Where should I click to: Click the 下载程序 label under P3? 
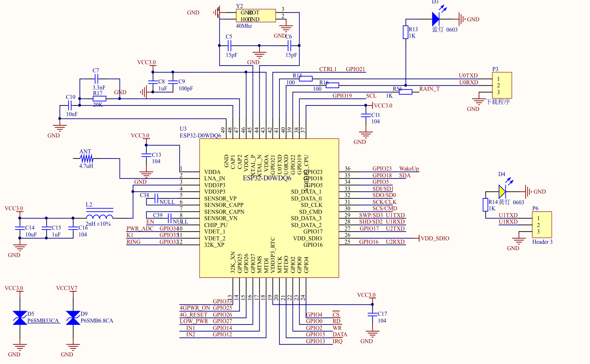click(x=498, y=102)
